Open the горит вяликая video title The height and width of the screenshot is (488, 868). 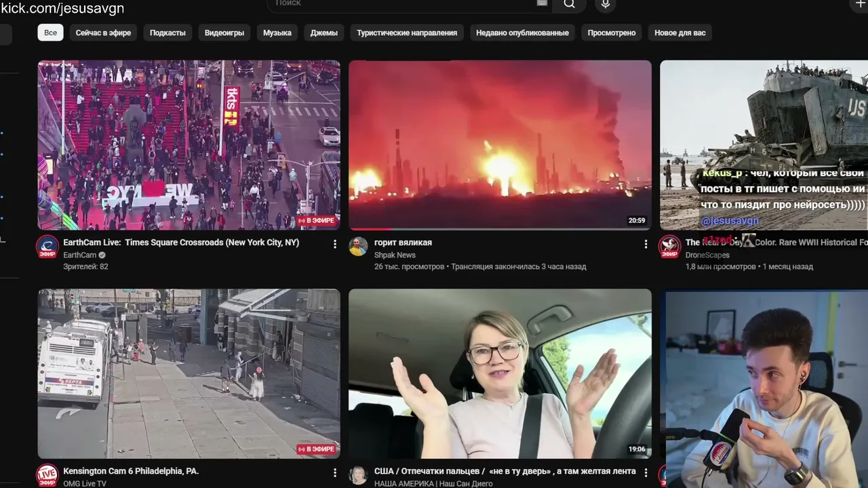[403, 243]
